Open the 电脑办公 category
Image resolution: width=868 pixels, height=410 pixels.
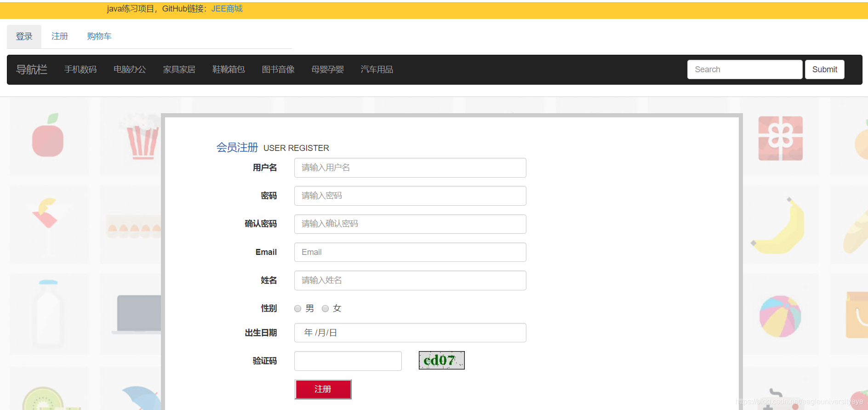tap(130, 69)
